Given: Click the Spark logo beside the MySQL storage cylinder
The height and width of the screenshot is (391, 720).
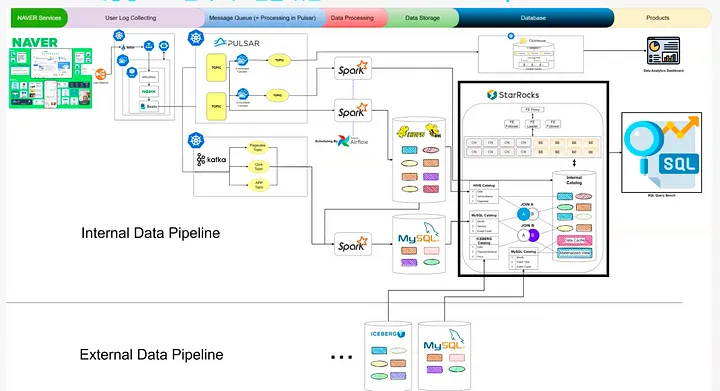Looking at the screenshot, I should 353,245.
